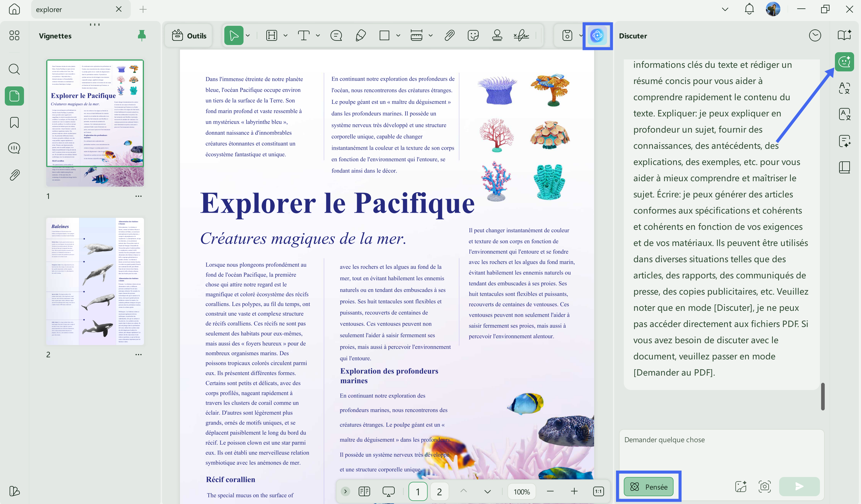Open the translate icon in AI sidebar
The height and width of the screenshot is (504, 861).
(844, 88)
